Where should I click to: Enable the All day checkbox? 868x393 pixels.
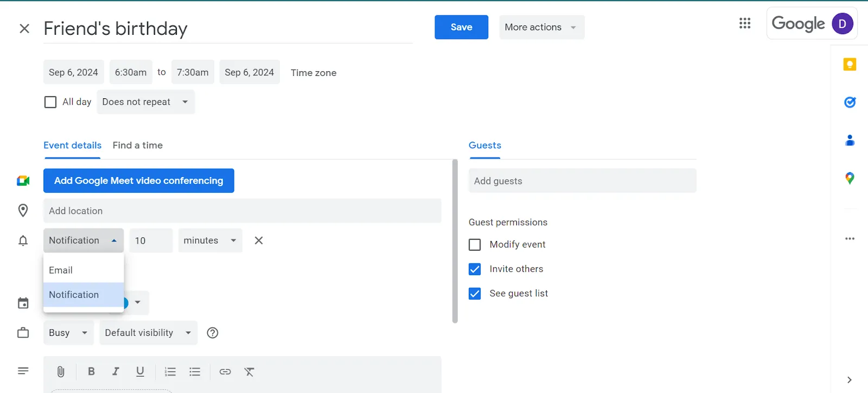50,102
